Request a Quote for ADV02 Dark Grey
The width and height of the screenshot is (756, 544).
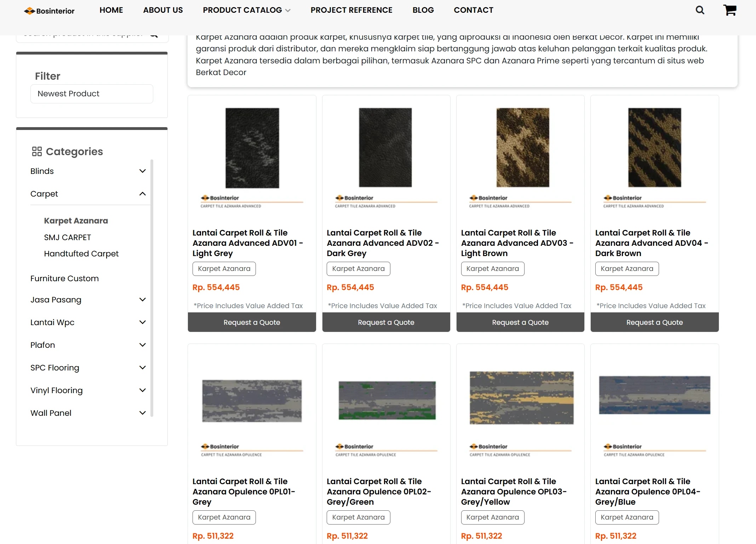tap(386, 322)
